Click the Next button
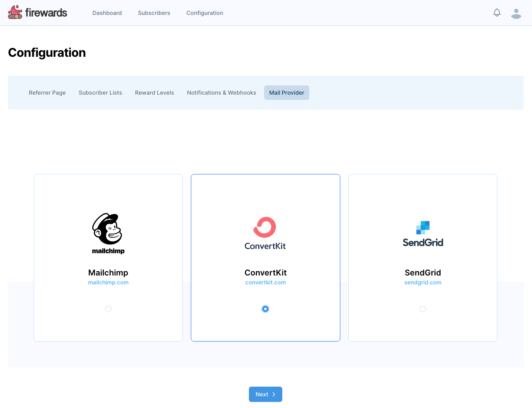532x408 pixels. tap(265, 394)
